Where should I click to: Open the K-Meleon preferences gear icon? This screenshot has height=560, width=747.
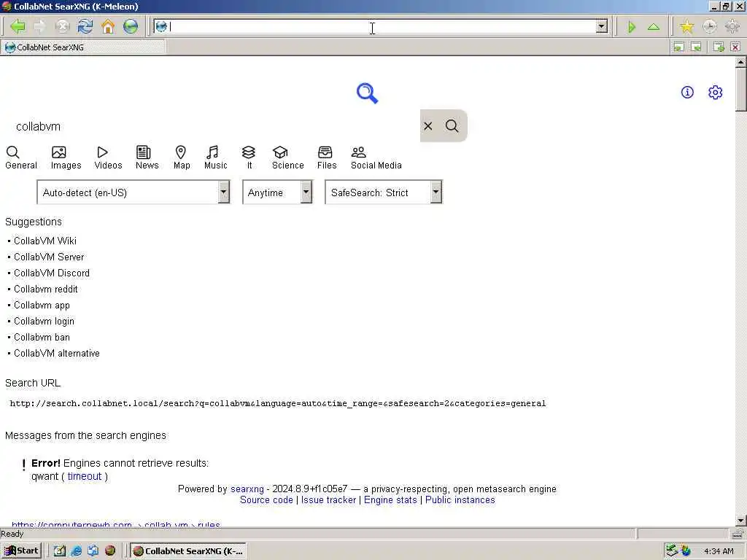tap(732, 27)
